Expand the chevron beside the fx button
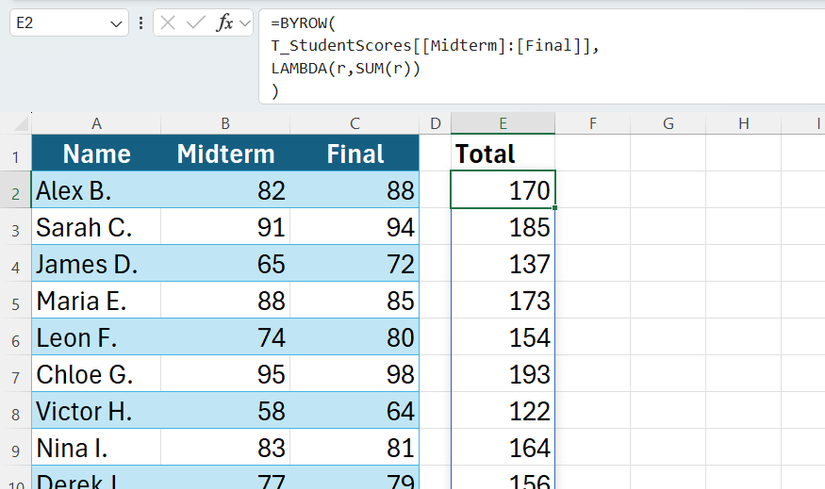This screenshot has height=489, width=825. click(x=245, y=22)
